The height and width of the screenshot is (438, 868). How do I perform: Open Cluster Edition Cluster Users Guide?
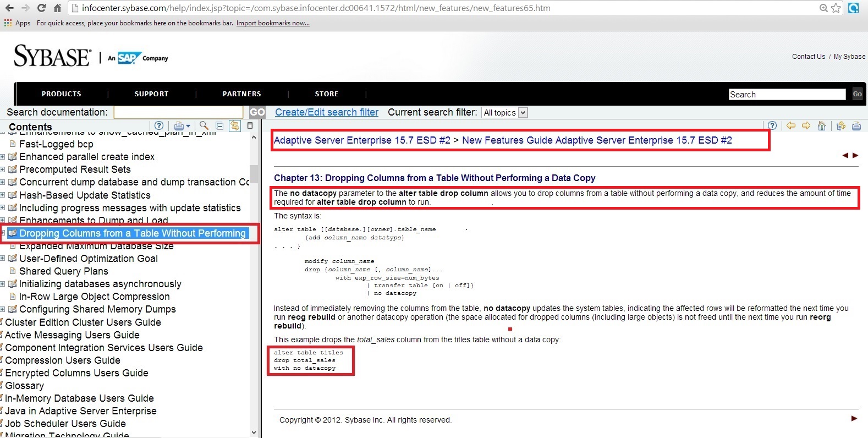coord(83,322)
